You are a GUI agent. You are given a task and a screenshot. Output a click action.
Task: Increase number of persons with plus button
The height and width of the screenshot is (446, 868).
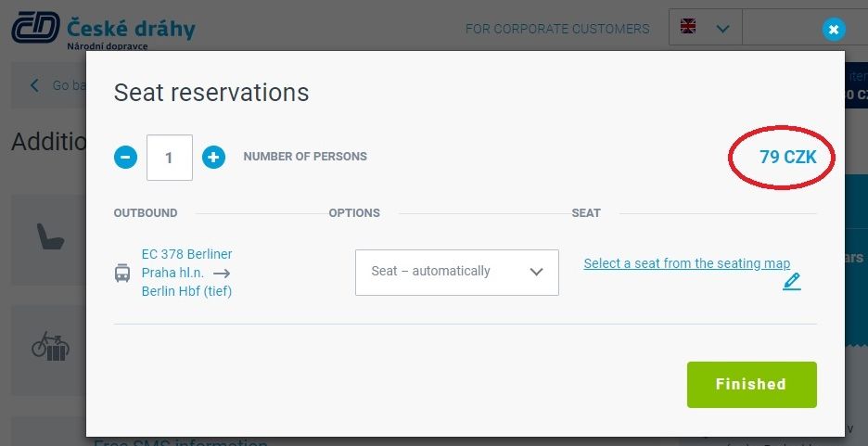pos(213,158)
